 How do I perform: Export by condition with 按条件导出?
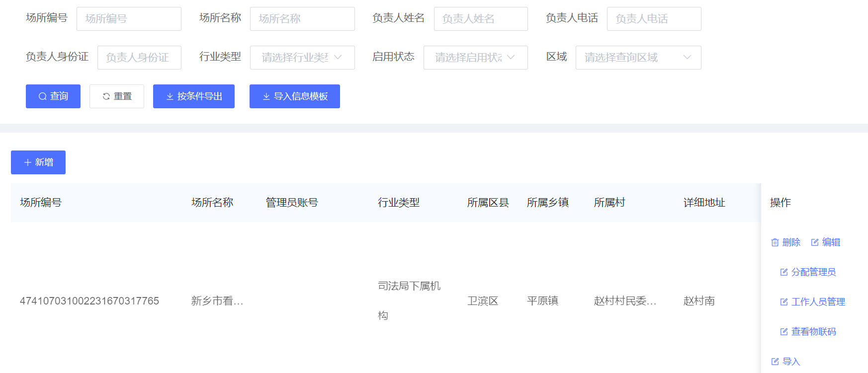click(x=193, y=96)
